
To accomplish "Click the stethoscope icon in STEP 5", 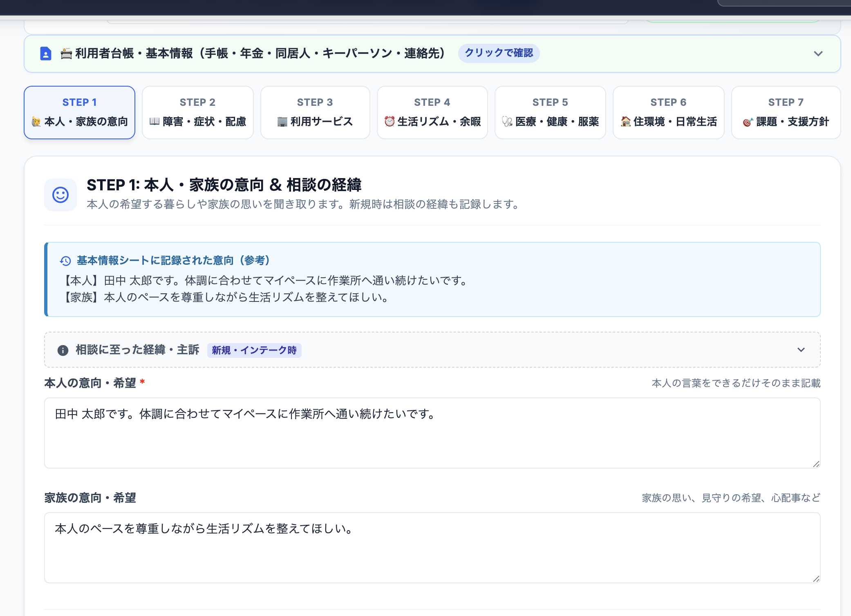I will (507, 122).
